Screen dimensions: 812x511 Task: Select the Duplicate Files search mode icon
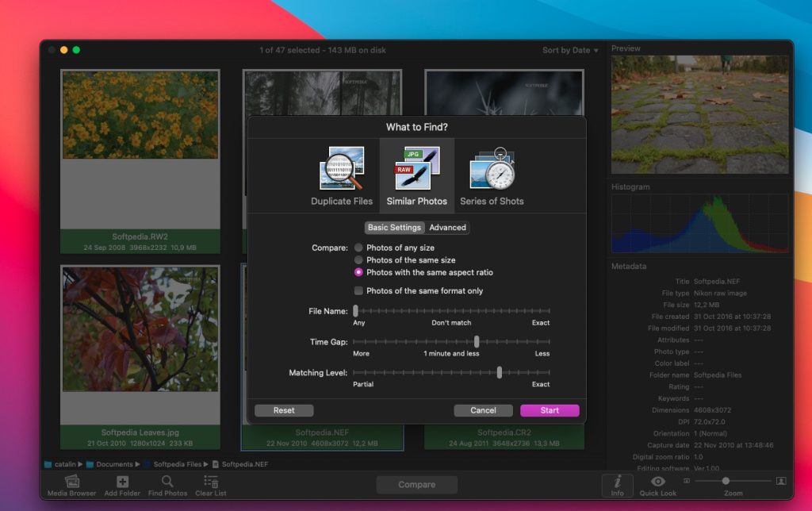point(342,169)
